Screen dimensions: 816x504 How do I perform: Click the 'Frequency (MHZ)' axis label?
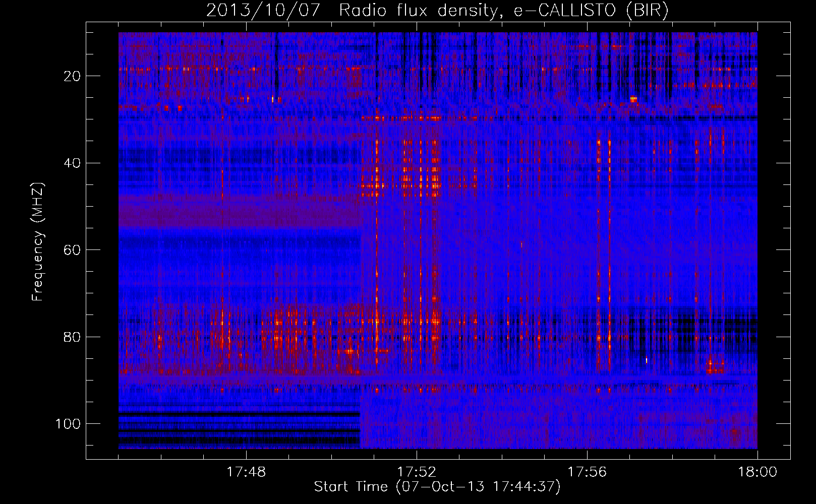pos(38,241)
